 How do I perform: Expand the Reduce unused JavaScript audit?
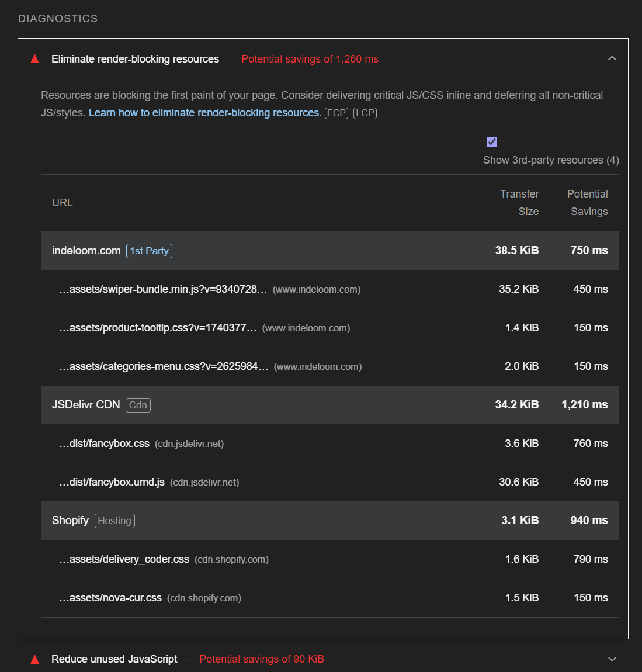[x=612, y=659]
